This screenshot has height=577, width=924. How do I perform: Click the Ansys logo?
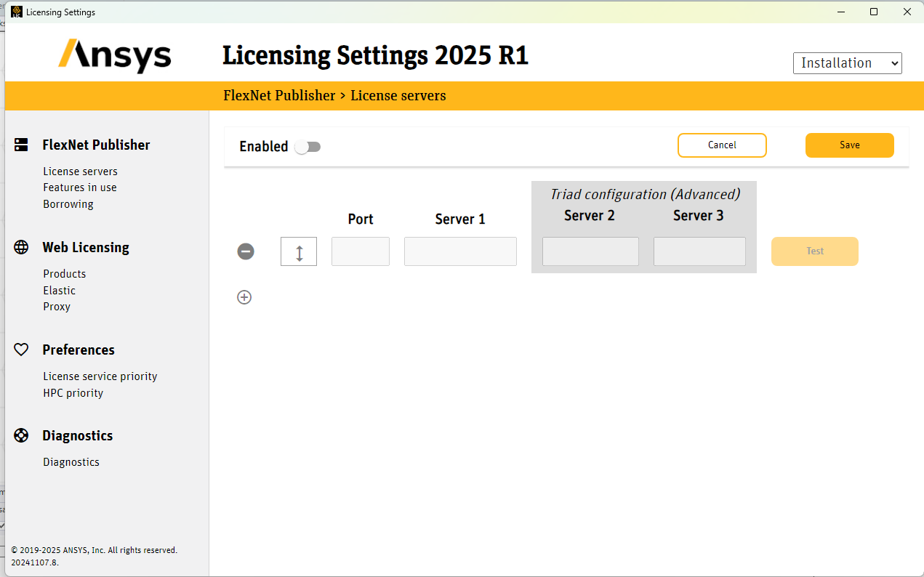pyautogui.click(x=114, y=55)
